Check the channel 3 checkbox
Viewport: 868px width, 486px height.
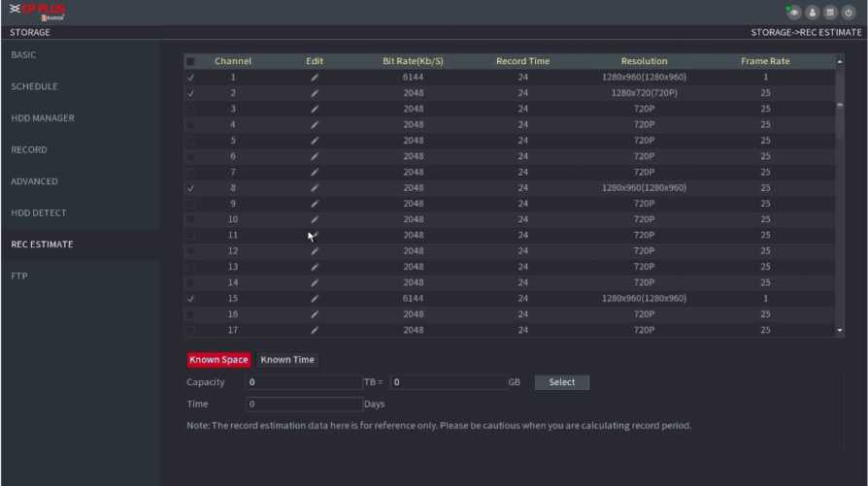tap(190, 109)
